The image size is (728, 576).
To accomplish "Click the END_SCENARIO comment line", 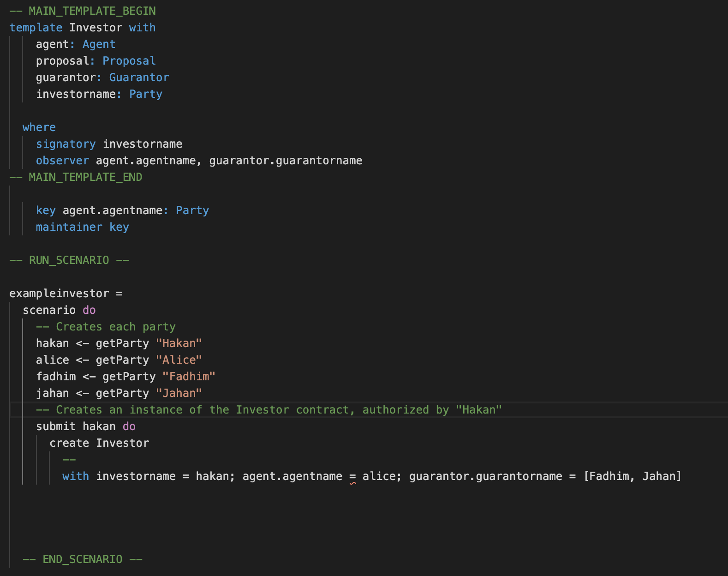I will tap(83, 559).
